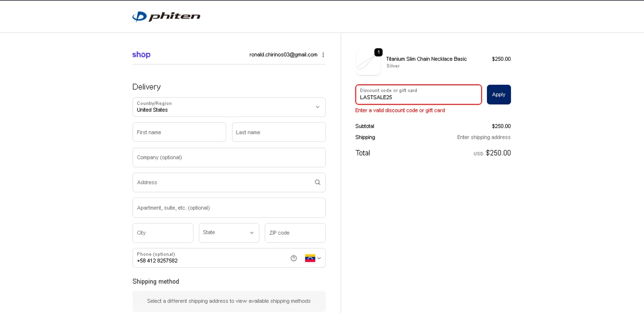Click the shipping methods notice box
Image resolution: width=644 pixels, height=313 pixels.
(x=229, y=301)
